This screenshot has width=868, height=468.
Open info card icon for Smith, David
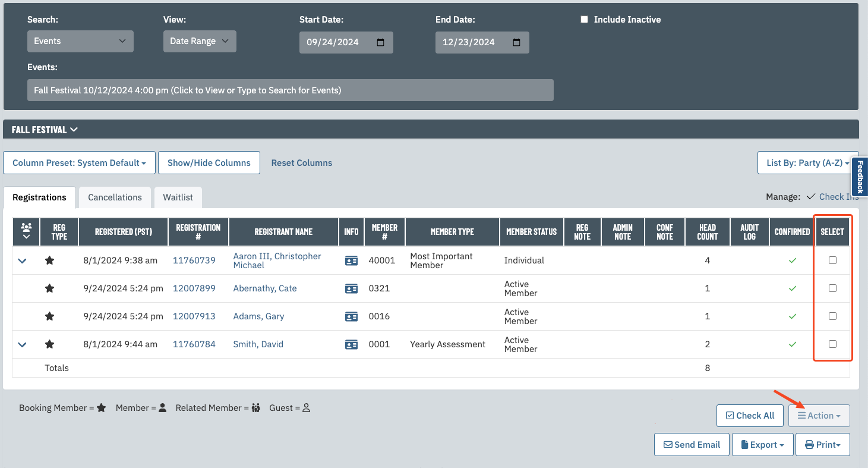click(351, 344)
